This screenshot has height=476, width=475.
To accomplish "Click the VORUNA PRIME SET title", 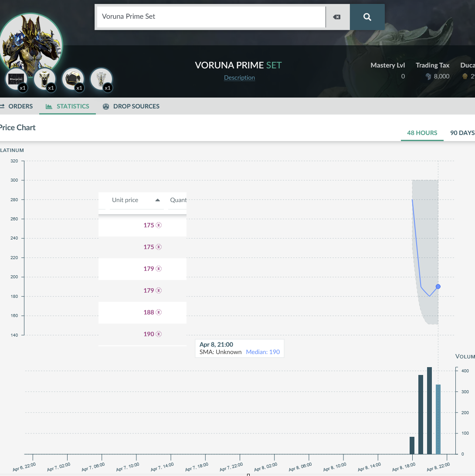I will click(238, 65).
